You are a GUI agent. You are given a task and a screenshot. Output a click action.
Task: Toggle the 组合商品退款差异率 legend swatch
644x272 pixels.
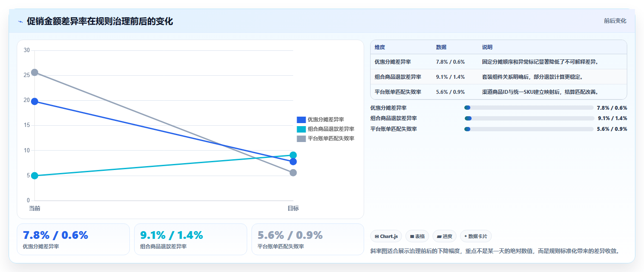301,129
